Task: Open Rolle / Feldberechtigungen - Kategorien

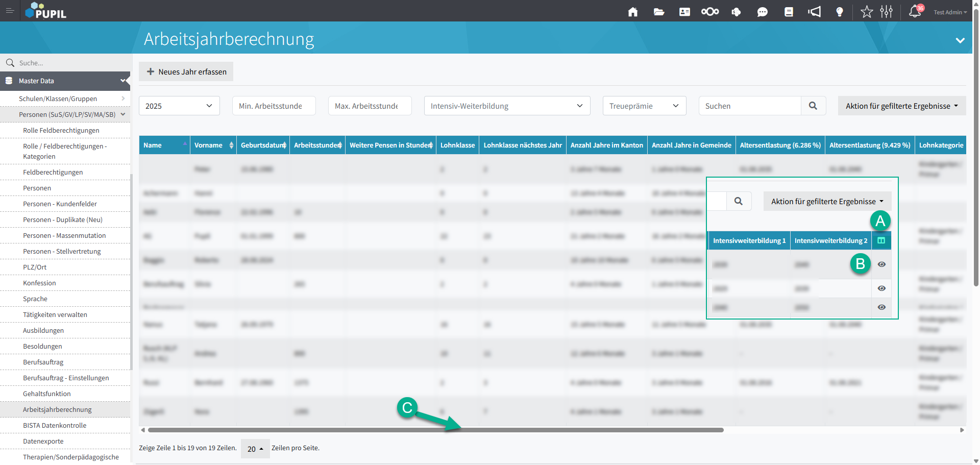Action: point(65,151)
